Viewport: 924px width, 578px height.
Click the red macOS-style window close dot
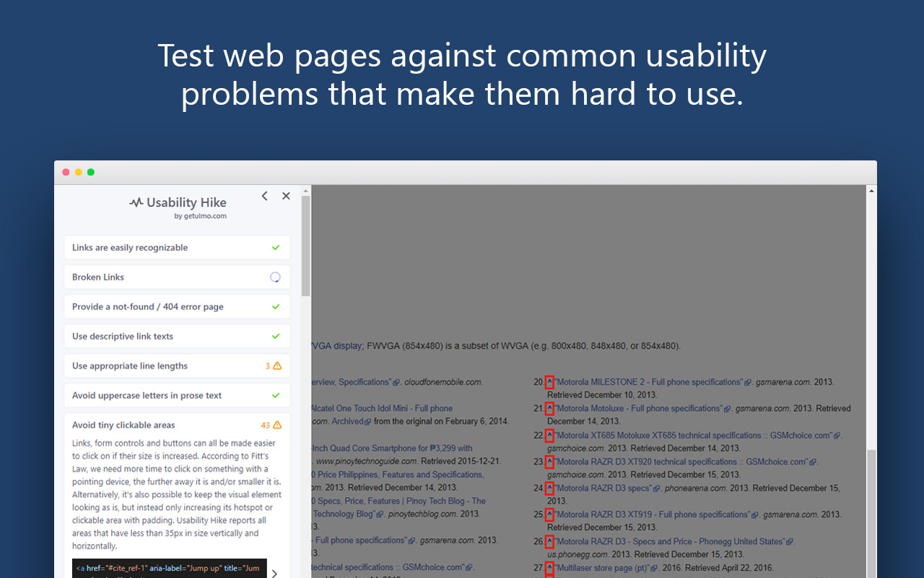point(66,172)
